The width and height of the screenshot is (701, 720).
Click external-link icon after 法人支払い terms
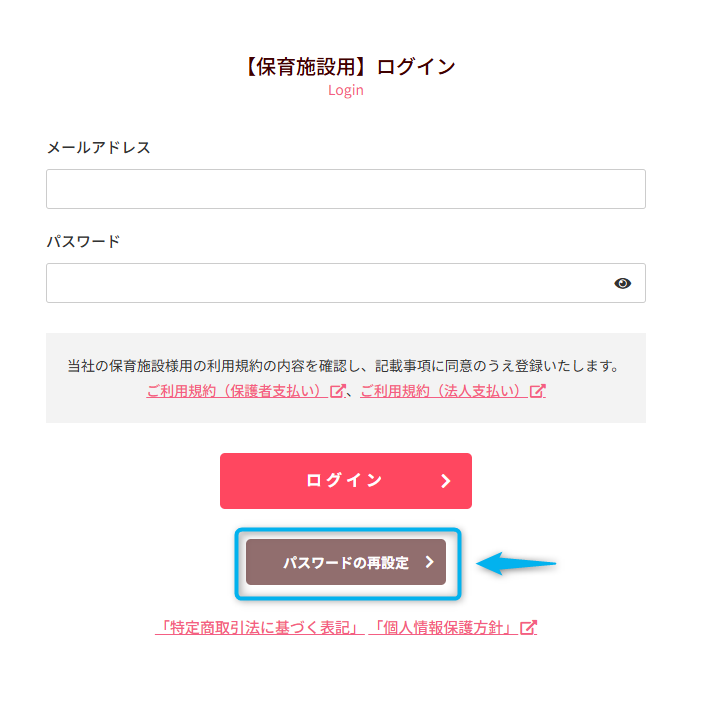(x=538, y=391)
